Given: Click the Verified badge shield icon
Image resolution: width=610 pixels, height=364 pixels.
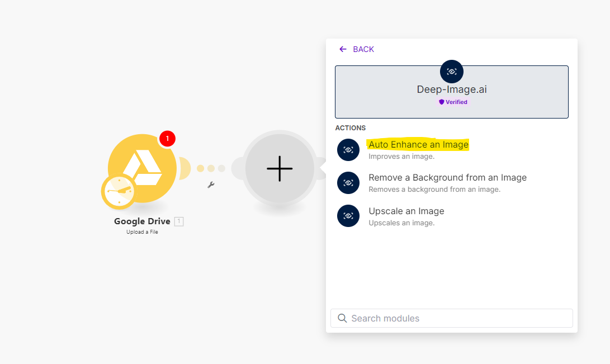Looking at the screenshot, I should (441, 102).
